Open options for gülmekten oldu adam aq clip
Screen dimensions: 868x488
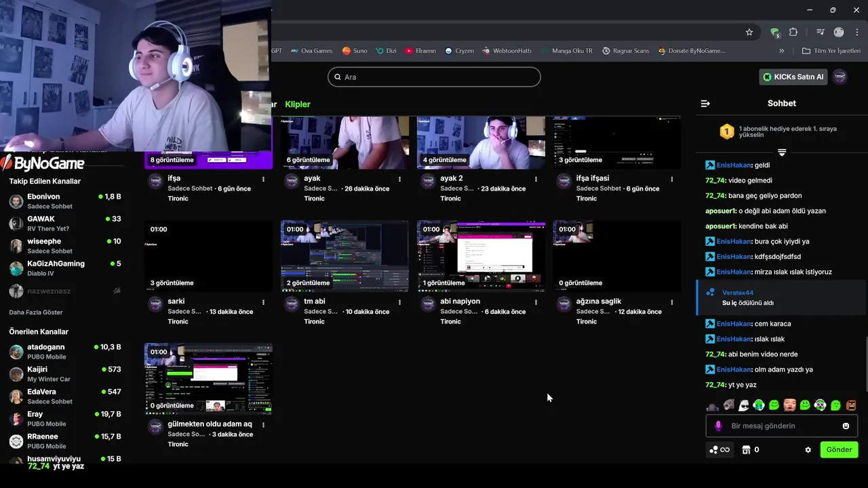coord(263,425)
